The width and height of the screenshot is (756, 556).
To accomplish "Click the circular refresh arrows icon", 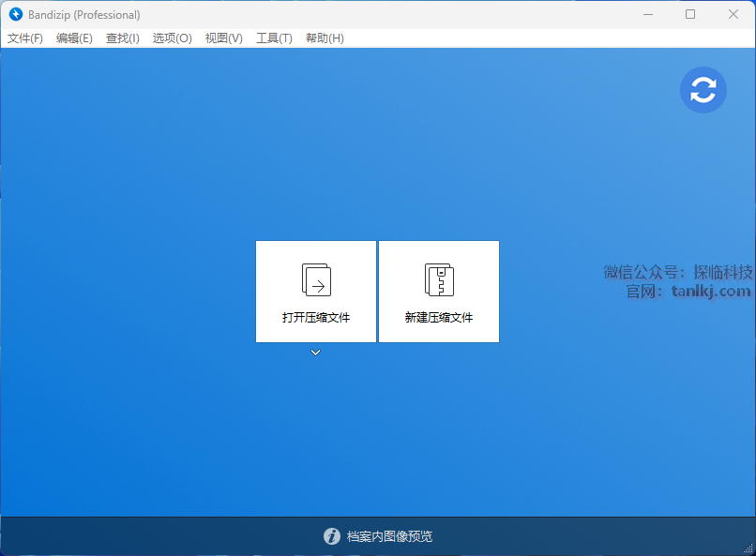I will pyautogui.click(x=703, y=90).
